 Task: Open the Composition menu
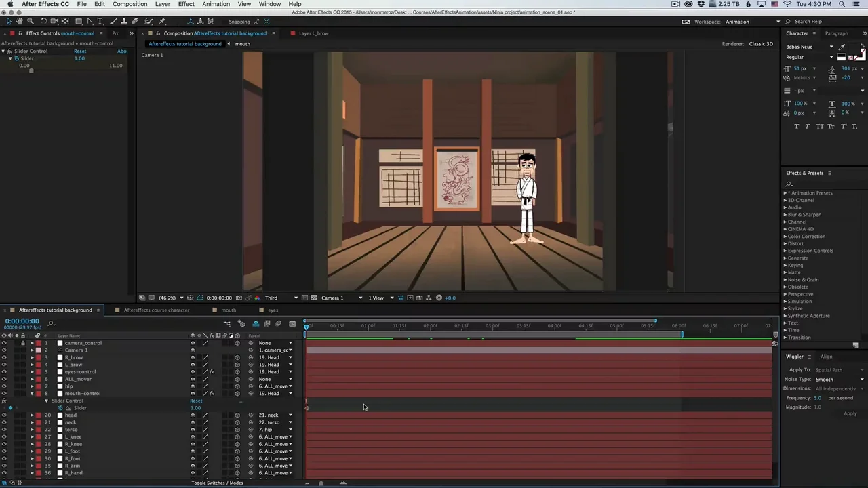click(130, 4)
